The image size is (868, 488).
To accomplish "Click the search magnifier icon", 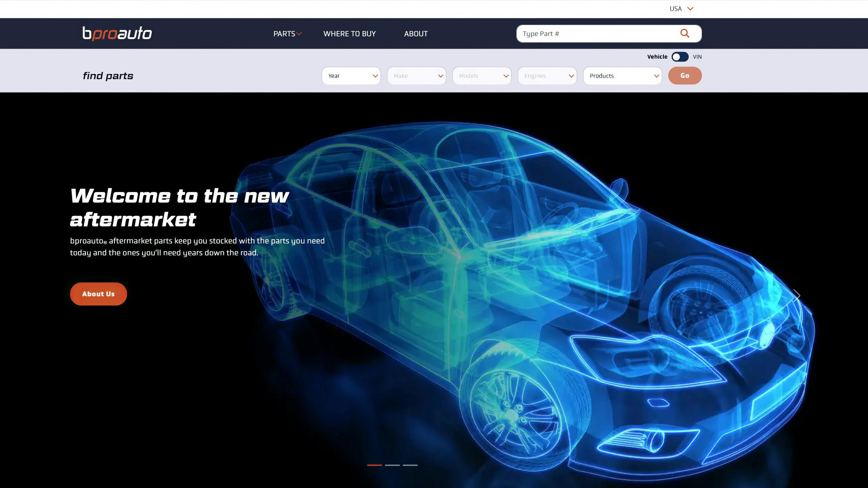I will click(x=684, y=33).
